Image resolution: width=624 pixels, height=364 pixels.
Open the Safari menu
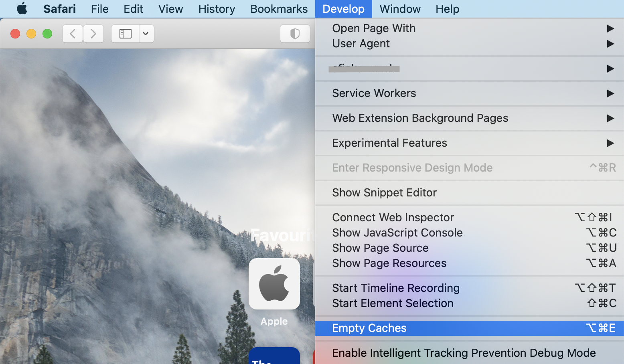click(x=59, y=9)
